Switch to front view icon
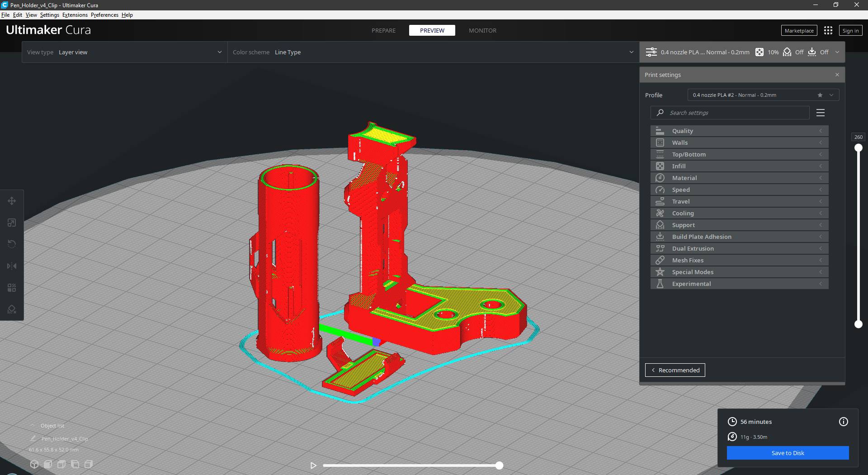 tap(48, 464)
